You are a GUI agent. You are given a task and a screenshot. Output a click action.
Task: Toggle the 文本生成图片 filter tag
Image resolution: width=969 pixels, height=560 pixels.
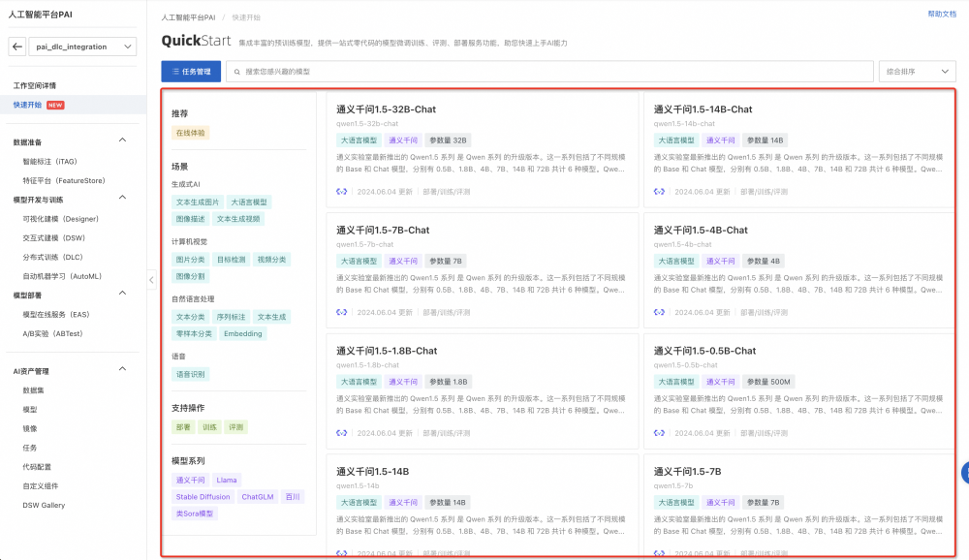point(197,202)
